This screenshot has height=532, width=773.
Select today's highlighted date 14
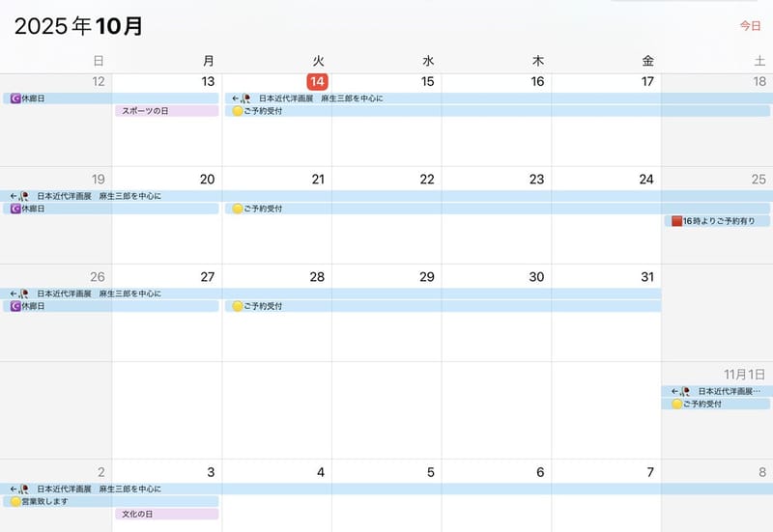(317, 82)
